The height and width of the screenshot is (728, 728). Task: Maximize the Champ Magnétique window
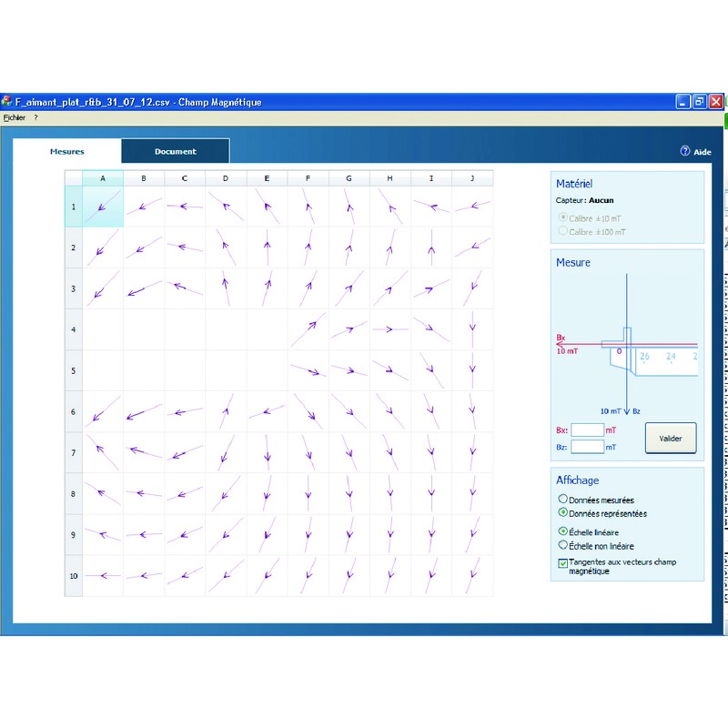(x=700, y=102)
